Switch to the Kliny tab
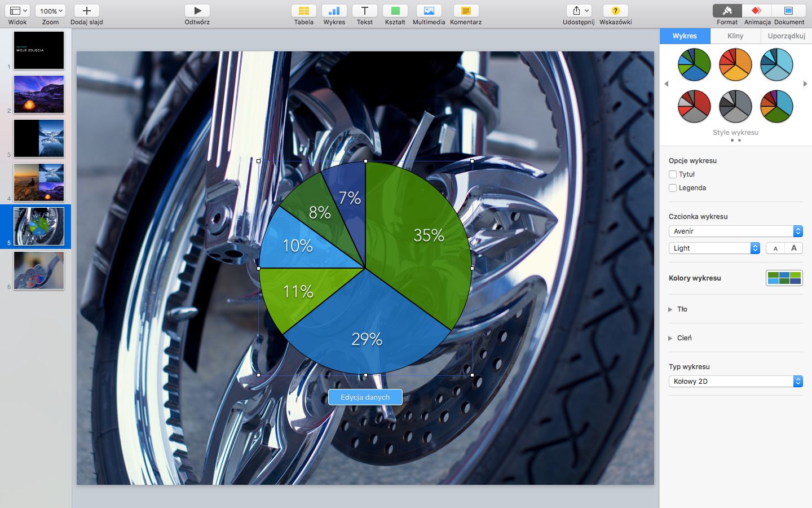812x508 pixels. [735, 36]
